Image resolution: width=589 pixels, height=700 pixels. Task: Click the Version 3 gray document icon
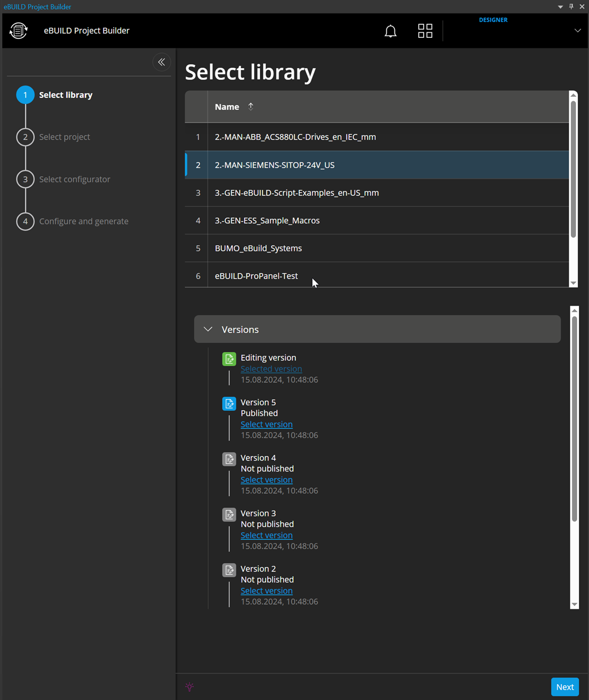tap(229, 515)
